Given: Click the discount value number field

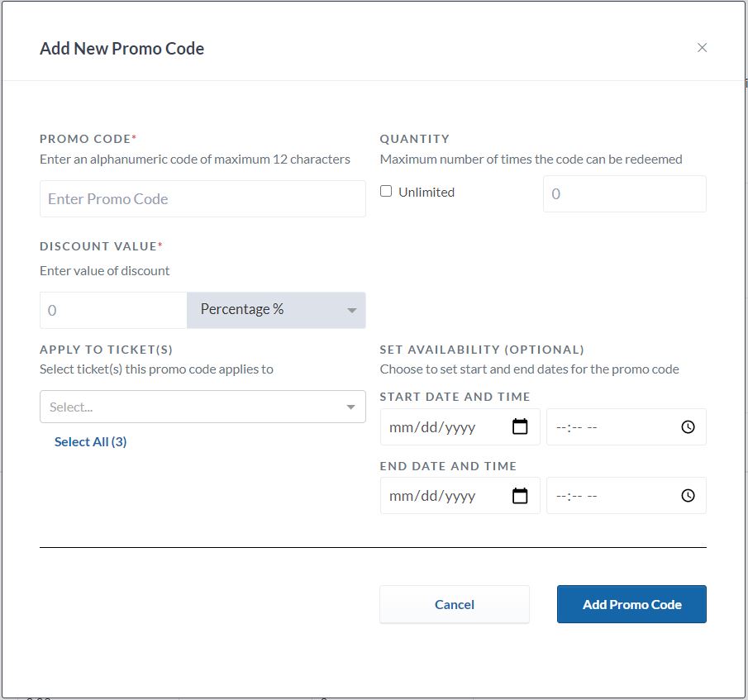Looking at the screenshot, I should 113,311.
